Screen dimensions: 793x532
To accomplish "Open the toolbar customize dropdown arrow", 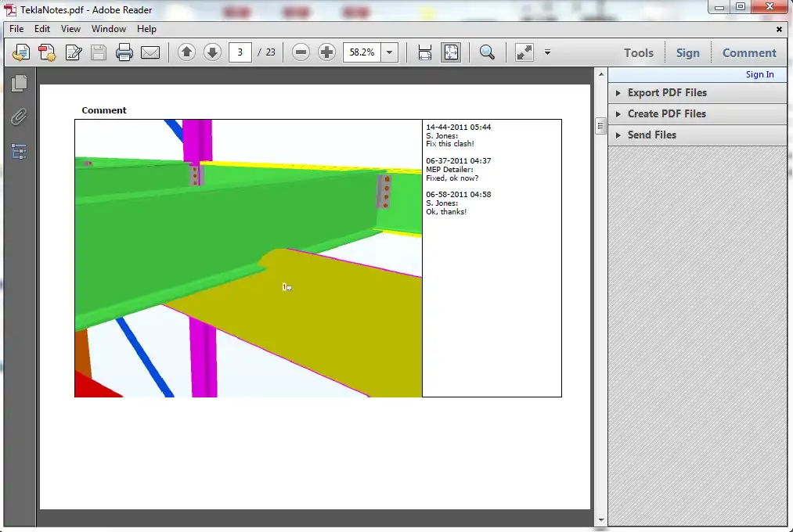I will pos(547,52).
